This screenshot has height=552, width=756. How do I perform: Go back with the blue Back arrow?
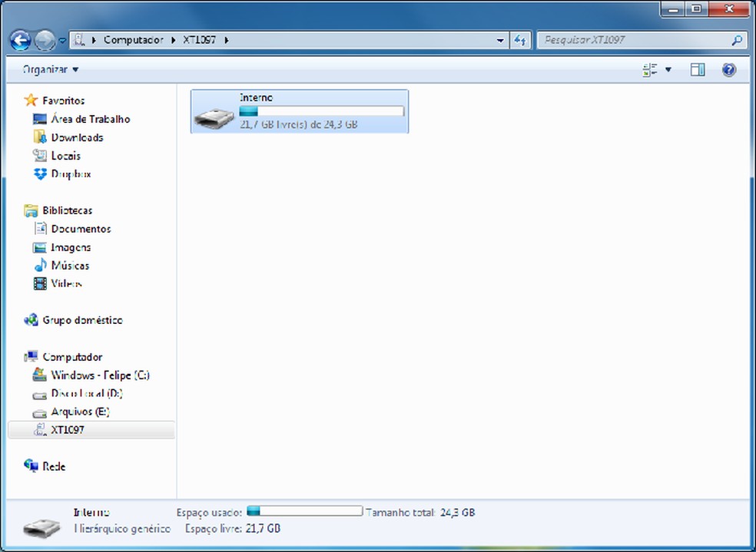coord(21,41)
